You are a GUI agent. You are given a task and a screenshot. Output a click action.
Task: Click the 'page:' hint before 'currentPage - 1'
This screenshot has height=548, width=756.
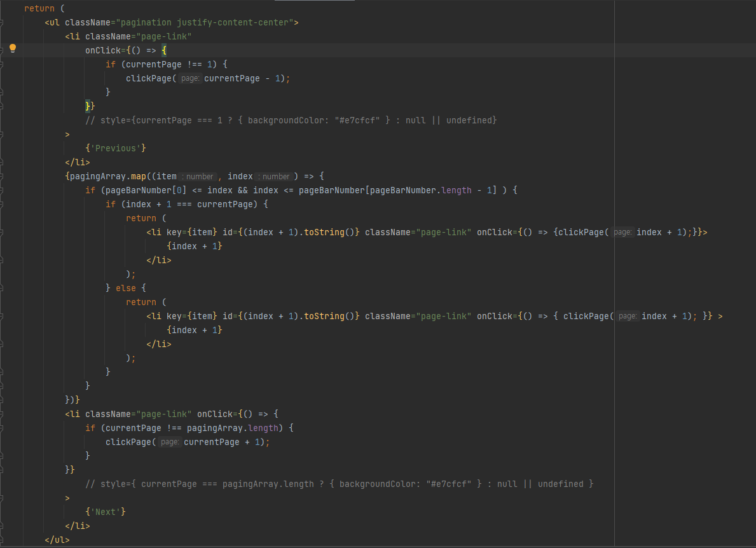pos(190,79)
